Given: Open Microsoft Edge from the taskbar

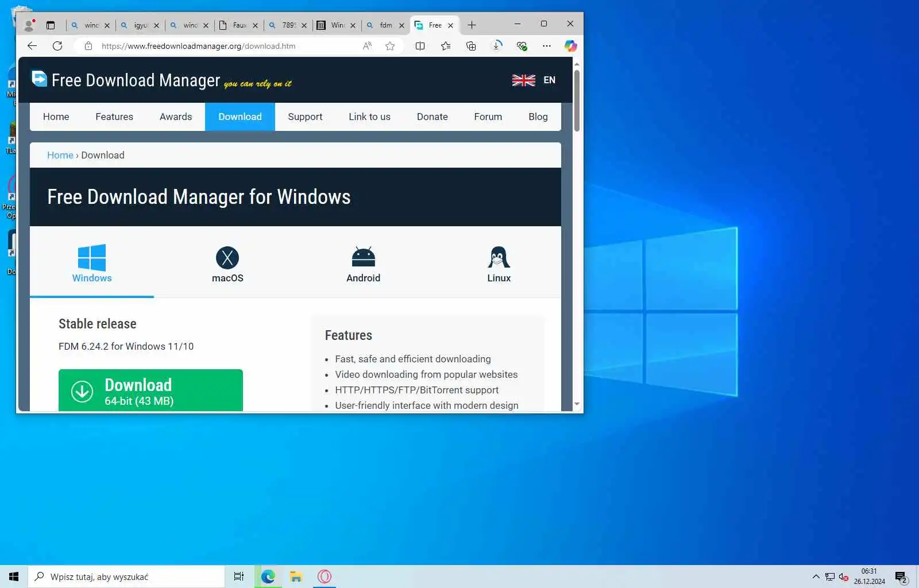Looking at the screenshot, I should click(x=268, y=577).
